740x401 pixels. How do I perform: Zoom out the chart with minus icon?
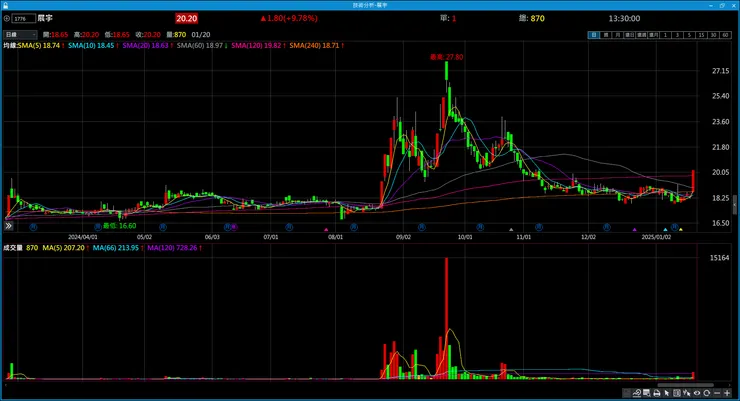pos(717,393)
